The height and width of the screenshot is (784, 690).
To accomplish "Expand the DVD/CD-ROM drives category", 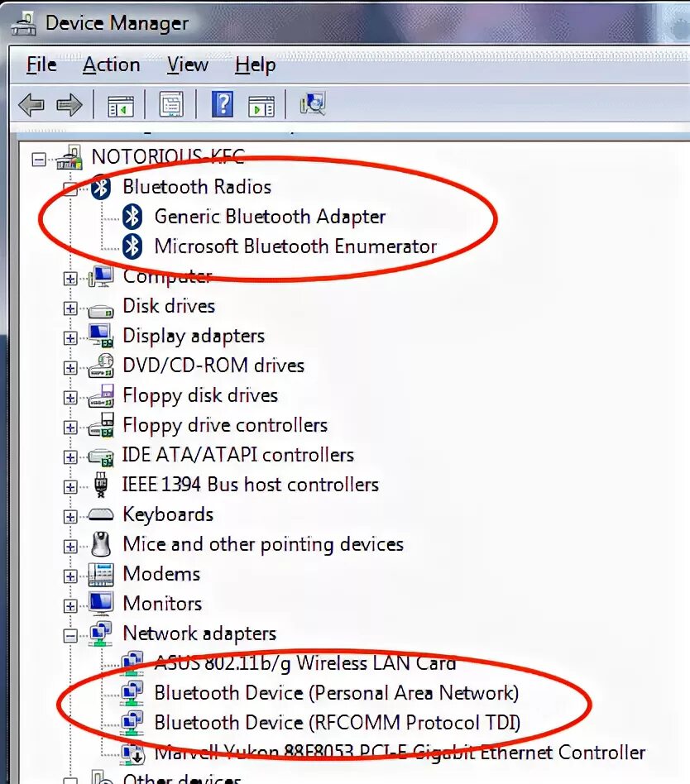I will pos(70,368).
